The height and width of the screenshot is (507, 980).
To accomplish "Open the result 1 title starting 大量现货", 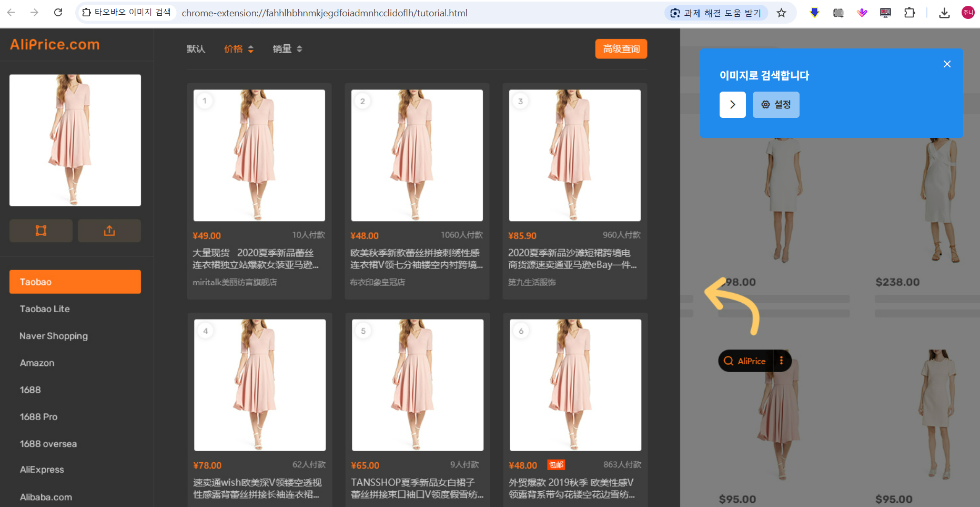I will (256, 259).
